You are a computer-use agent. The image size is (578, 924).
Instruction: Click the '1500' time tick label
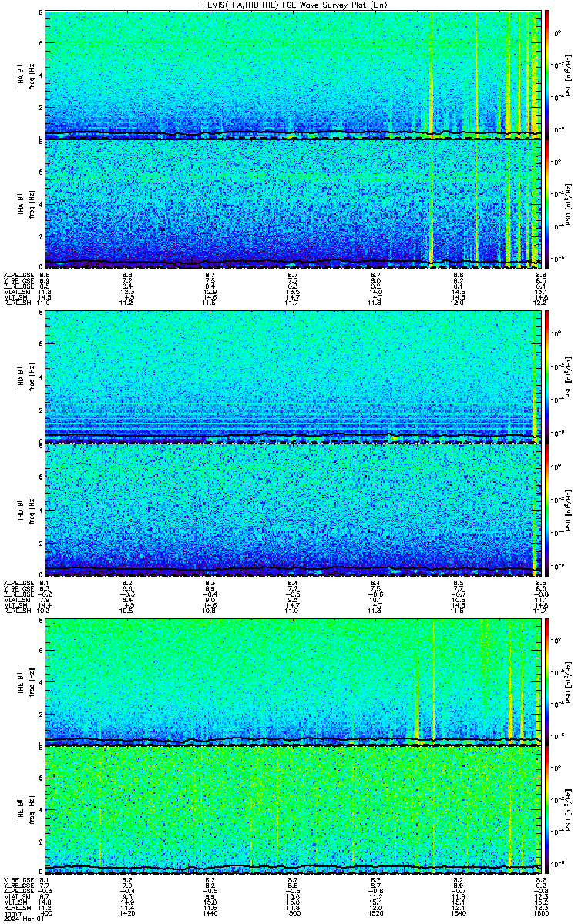pyautogui.click(x=293, y=914)
